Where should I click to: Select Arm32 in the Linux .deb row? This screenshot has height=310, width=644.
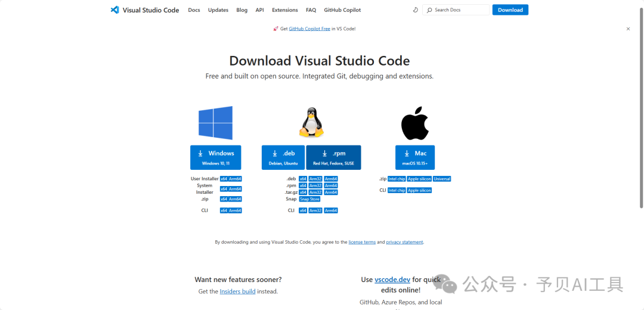point(315,179)
